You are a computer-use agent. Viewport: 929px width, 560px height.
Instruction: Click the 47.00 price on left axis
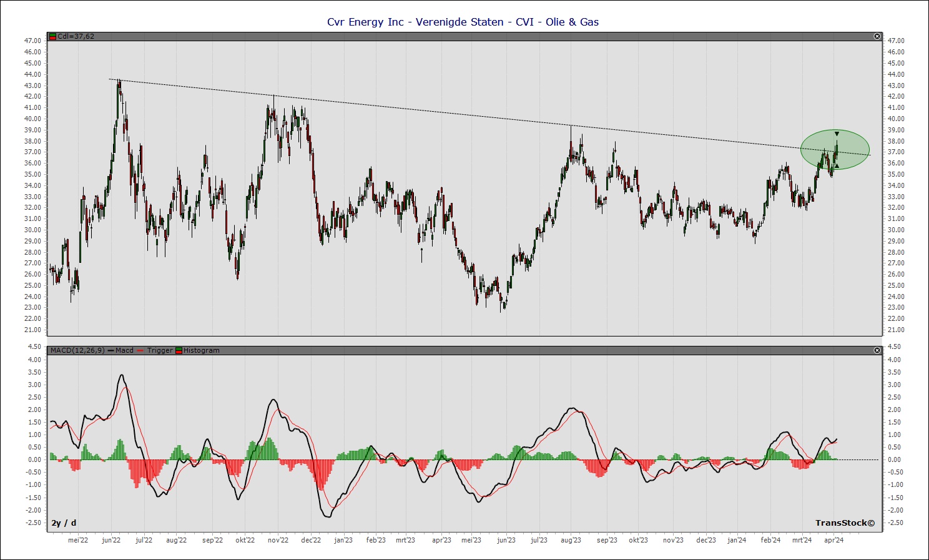pos(32,41)
